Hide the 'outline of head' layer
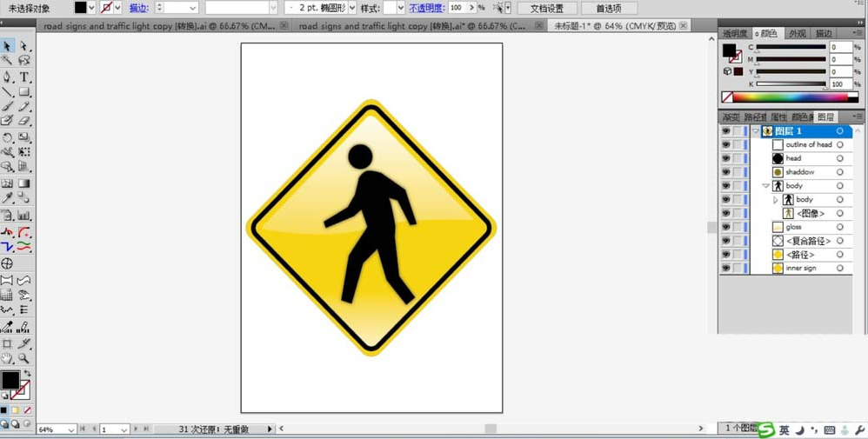Screen dimensions: 868x439 (x=725, y=144)
